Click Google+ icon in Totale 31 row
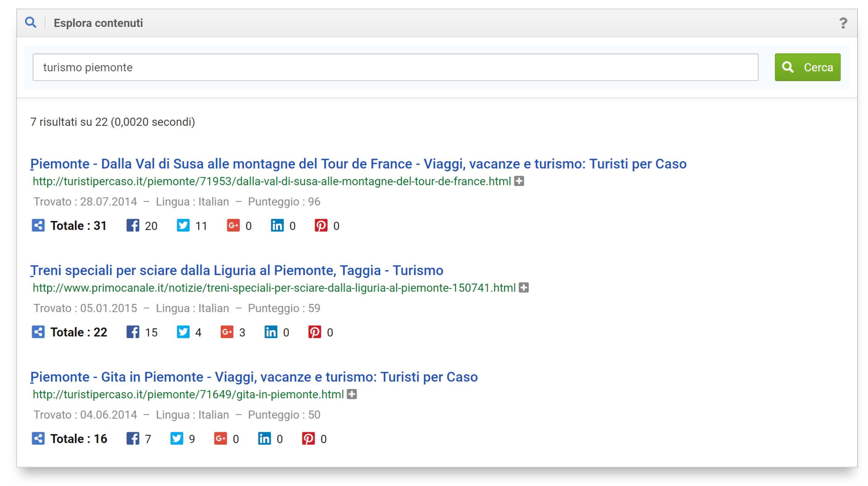 coord(233,225)
